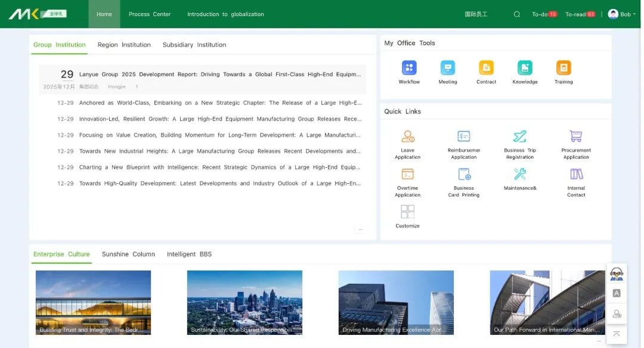Expand more news via ellipsis button
644x348 pixels.
click(360, 229)
